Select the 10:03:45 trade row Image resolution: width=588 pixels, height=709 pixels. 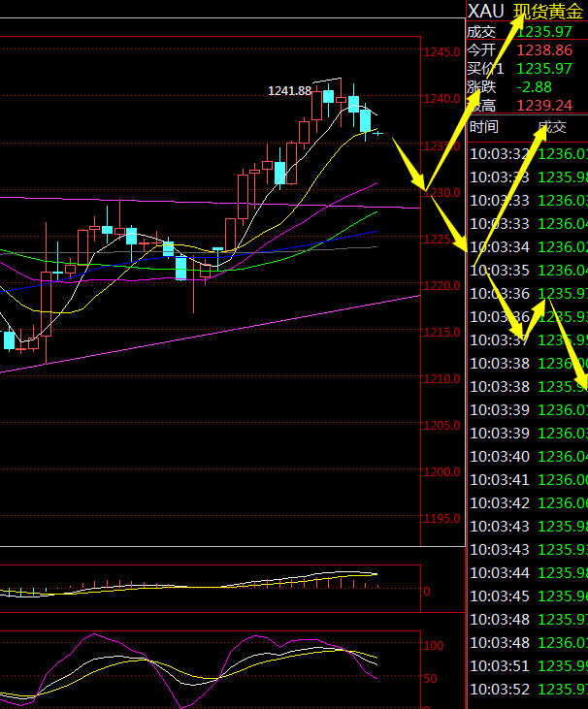click(528, 596)
